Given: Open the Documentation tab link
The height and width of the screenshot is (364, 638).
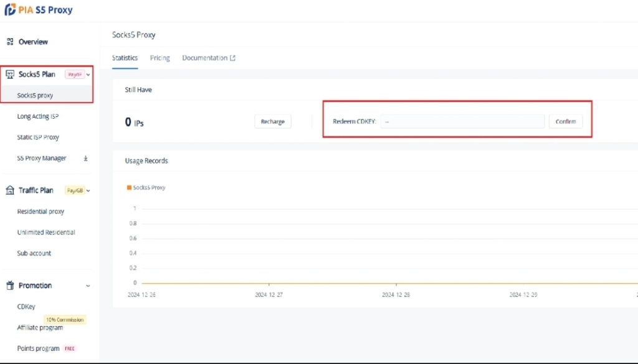Looking at the screenshot, I should 204,58.
